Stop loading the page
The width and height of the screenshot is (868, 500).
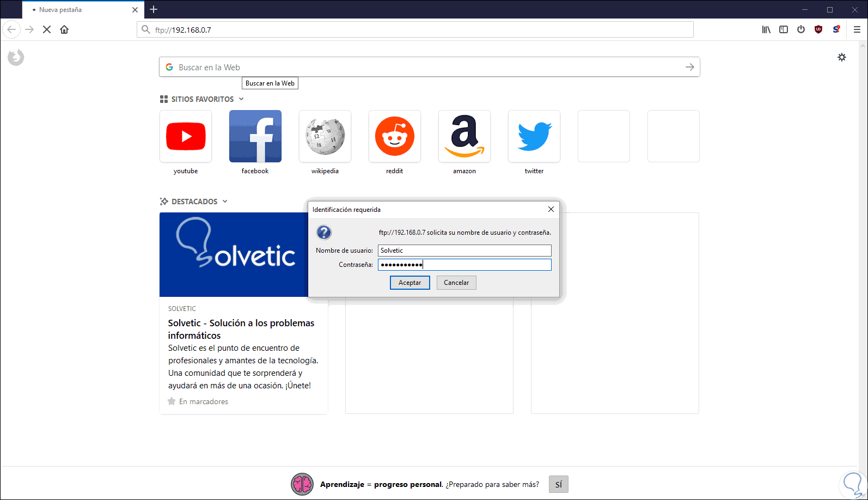[47, 29]
